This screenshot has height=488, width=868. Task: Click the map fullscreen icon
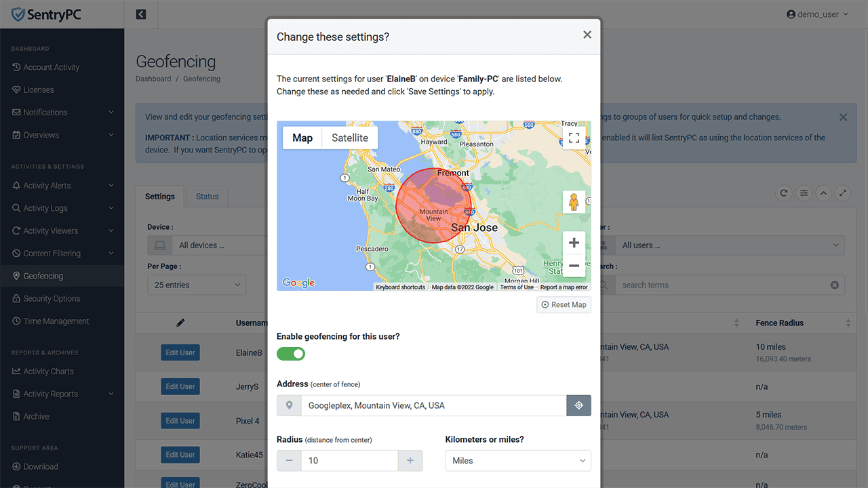[x=574, y=138]
